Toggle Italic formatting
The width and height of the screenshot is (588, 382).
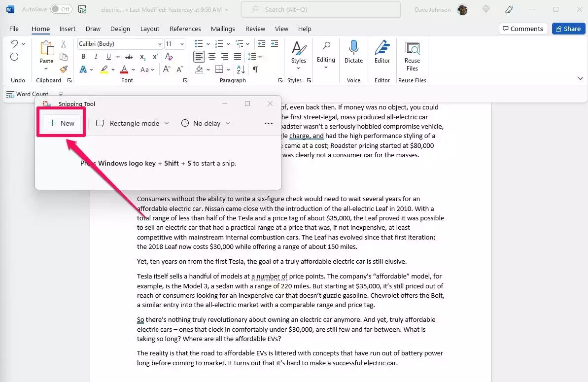[96, 57]
